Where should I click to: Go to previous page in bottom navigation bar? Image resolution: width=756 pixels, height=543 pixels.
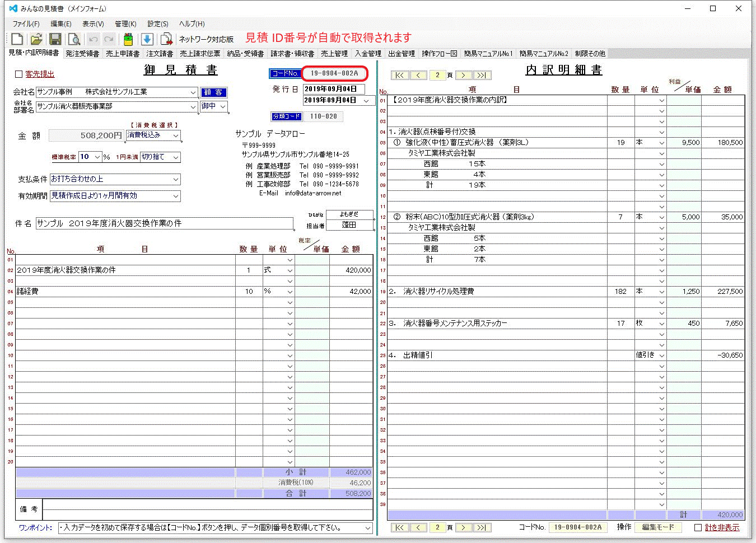[418, 527]
